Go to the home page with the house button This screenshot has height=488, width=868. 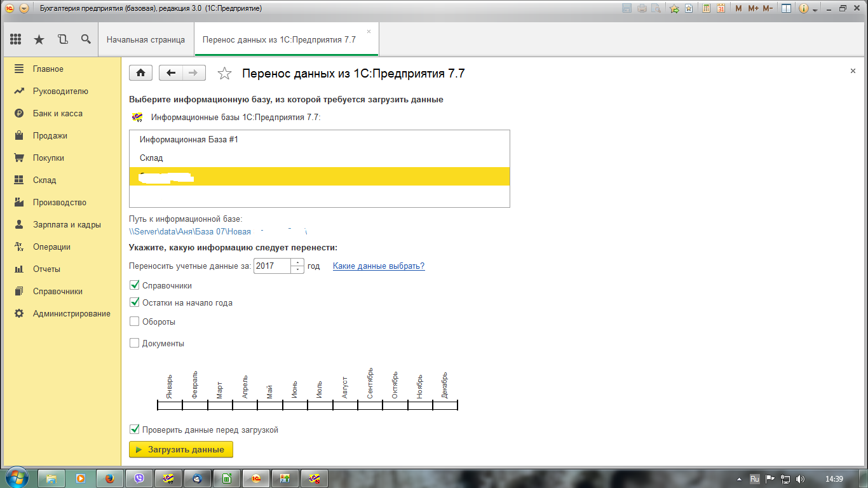click(140, 72)
